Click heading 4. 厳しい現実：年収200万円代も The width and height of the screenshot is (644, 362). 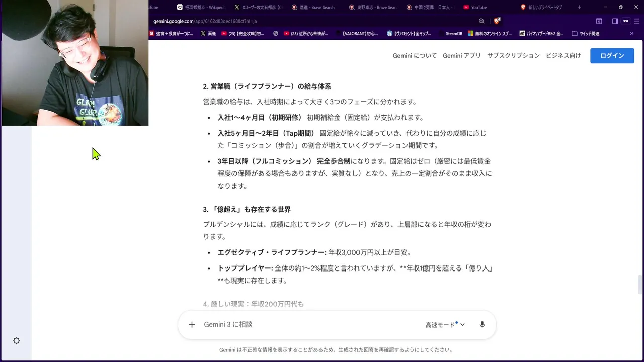[253, 304]
